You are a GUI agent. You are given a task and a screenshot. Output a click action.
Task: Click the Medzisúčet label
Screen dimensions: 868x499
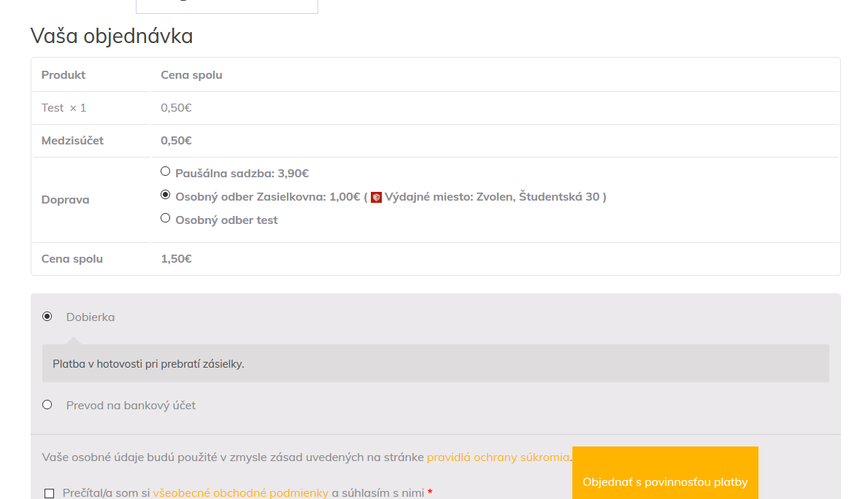point(72,141)
